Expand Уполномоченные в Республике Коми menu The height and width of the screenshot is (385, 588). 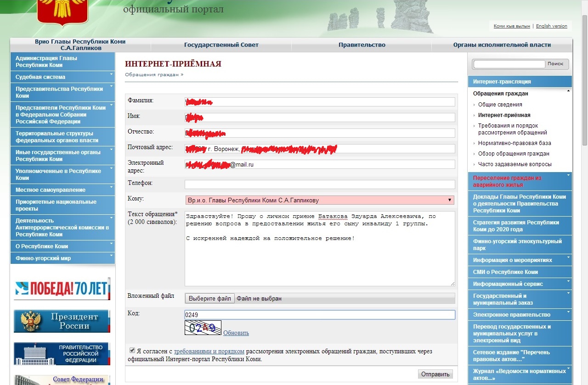pyautogui.click(x=62, y=174)
